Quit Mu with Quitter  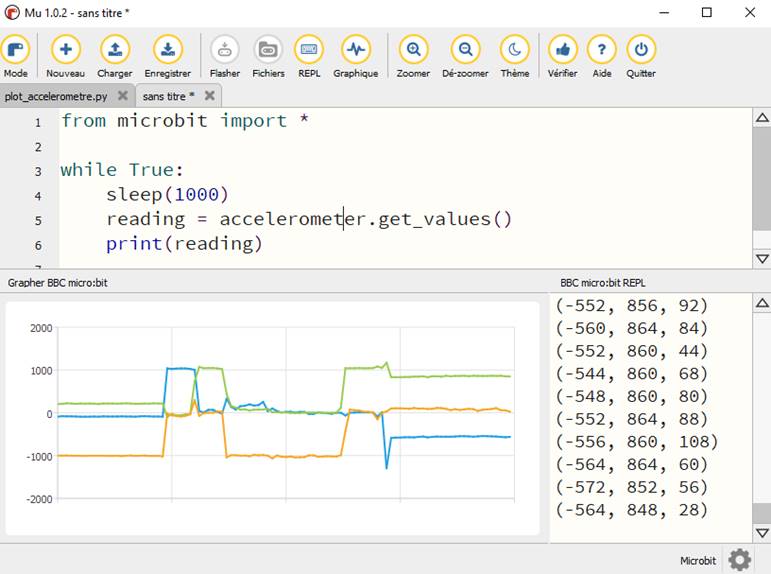(x=641, y=57)
